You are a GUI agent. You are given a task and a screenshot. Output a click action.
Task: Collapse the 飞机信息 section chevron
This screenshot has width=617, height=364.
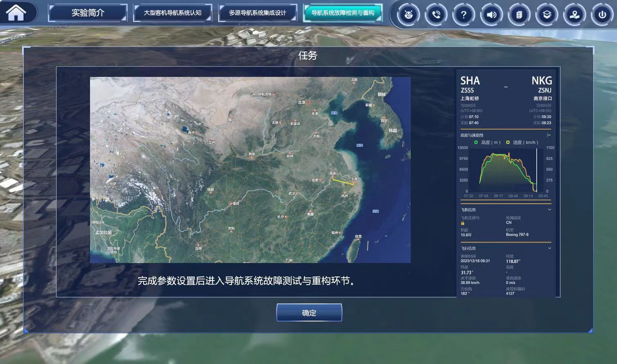pos(549,210)
